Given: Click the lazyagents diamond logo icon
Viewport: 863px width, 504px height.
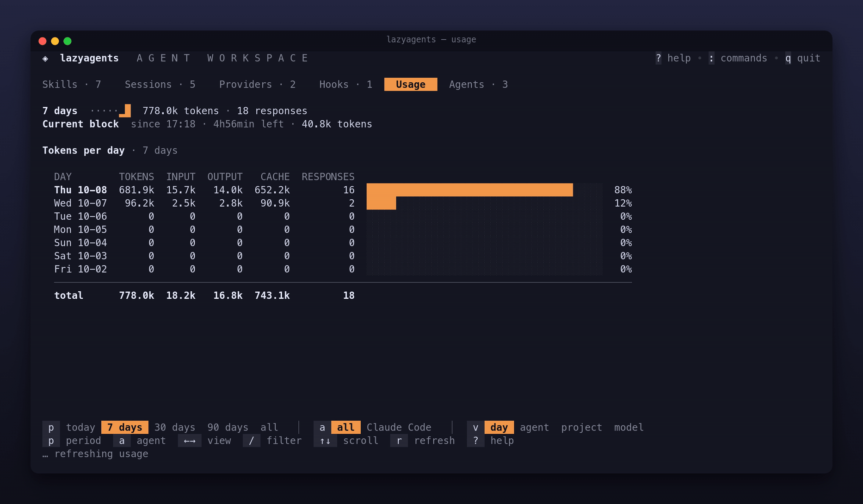Looking at the screenshot, I should (x=45, y=58).
